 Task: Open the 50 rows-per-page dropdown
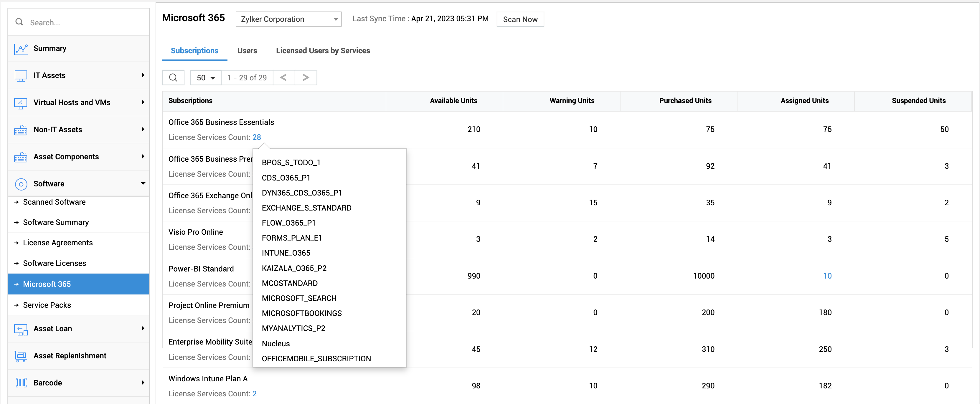click(205, 77)
